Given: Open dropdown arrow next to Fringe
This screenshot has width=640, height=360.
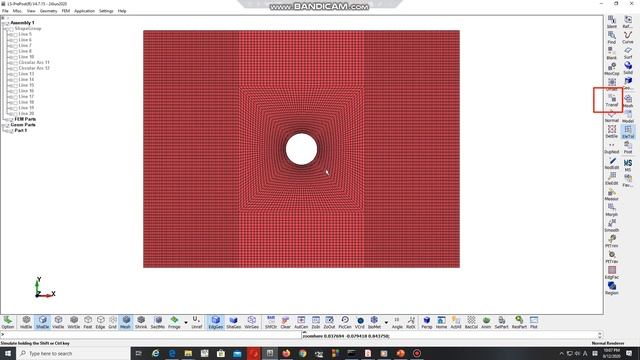Looking at the screenshot, I should pos(186,322).
